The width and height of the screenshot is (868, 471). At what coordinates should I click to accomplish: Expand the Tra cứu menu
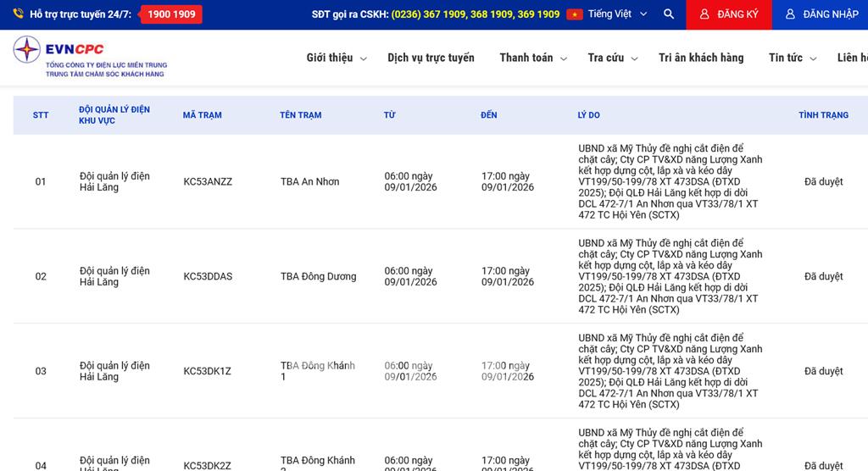(x=612, y=58)
